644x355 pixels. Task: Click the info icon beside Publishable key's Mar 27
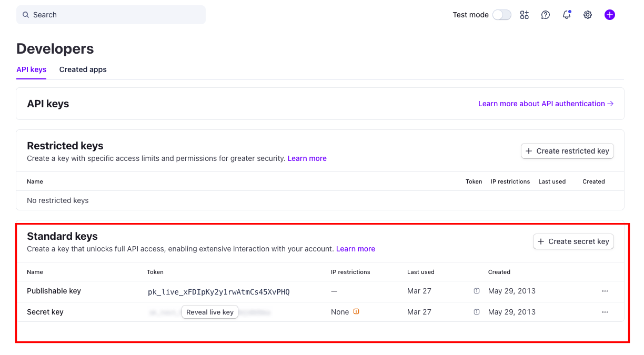coord(476,291)
